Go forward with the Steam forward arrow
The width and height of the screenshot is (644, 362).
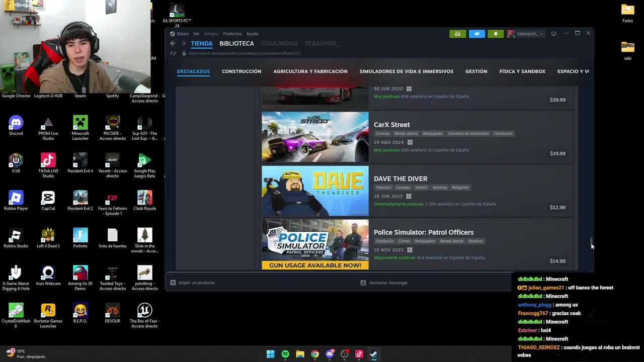click(183, 44)
